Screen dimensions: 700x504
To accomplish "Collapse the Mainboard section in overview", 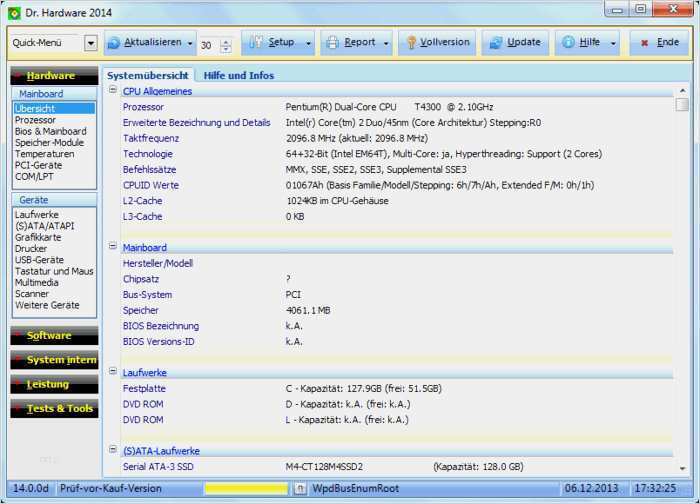I will [x=113, y=247].
